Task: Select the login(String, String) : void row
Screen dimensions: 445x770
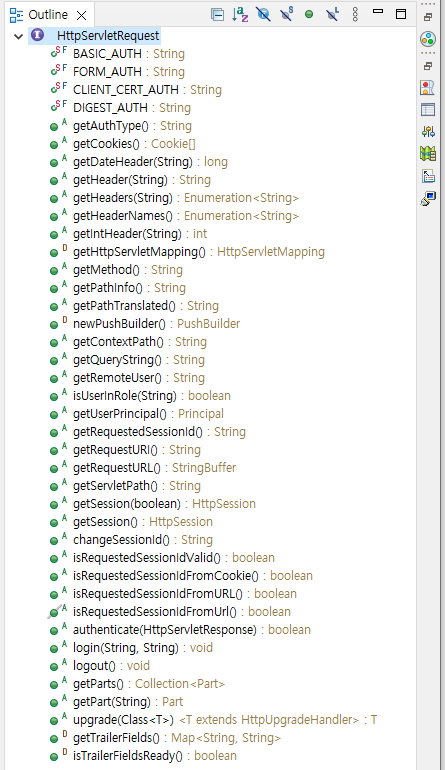Action: pyautogui.click(x=132, y=648)
